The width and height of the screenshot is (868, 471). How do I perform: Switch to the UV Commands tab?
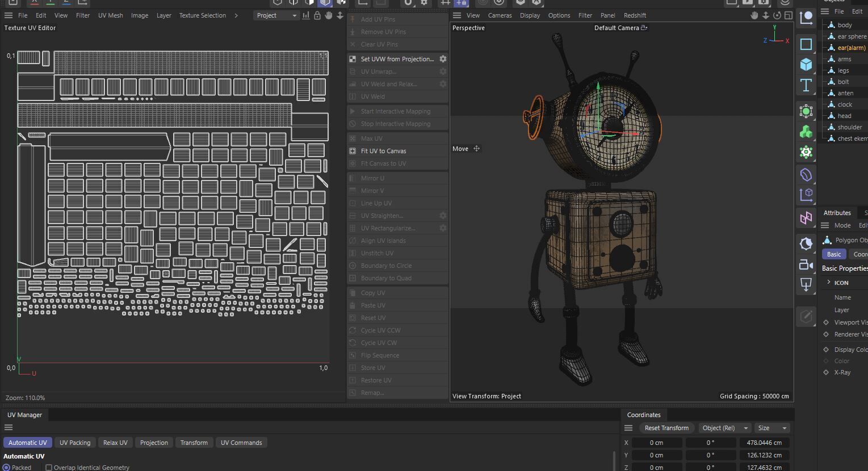point(241,443)
